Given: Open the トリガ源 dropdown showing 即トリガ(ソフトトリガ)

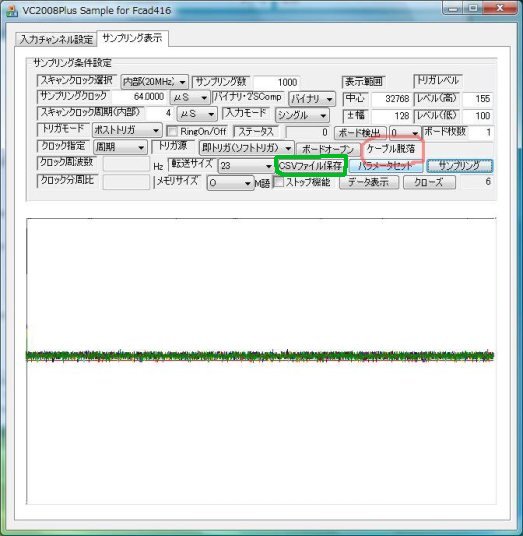Looking at the screenshot, I should (246, 148).
